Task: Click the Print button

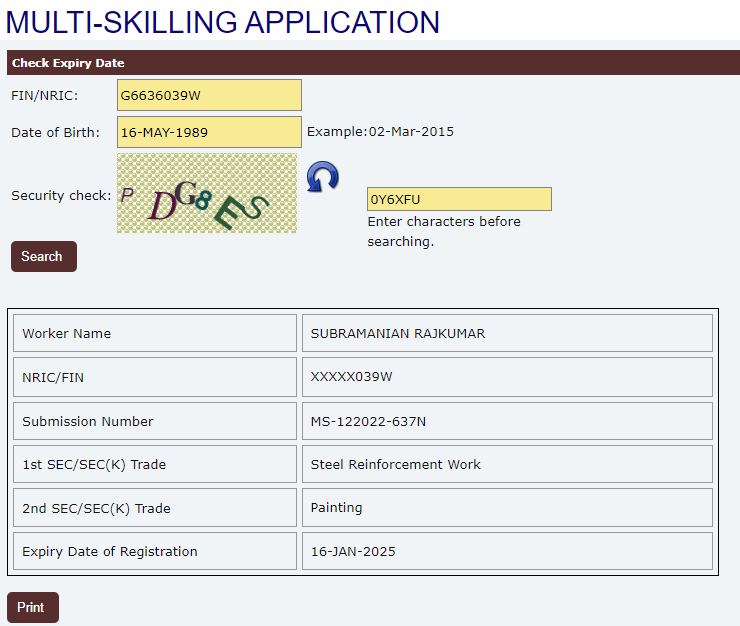Action: [32, 607]
